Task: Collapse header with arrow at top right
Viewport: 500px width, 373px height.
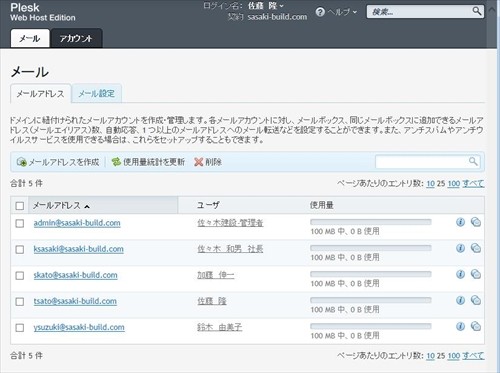Action: pos(492,9)
